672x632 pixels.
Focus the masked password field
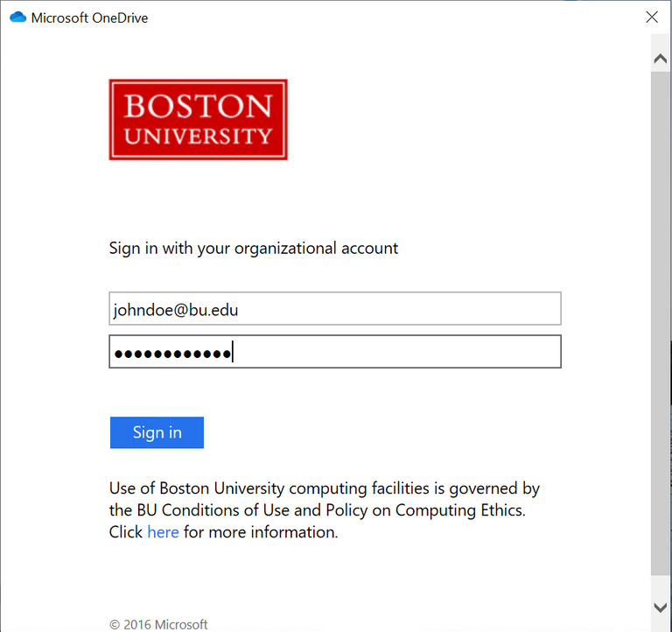[334, 353]
